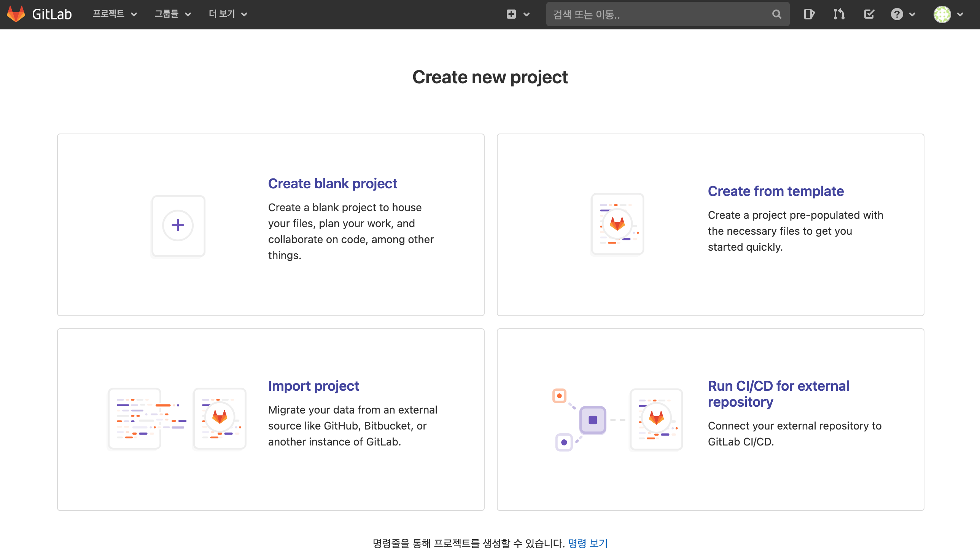The height and width of the screenshot is (560, 980).
Task: Click the template illustration with fox
Action: pyautogui.click(x=617, y=224)
